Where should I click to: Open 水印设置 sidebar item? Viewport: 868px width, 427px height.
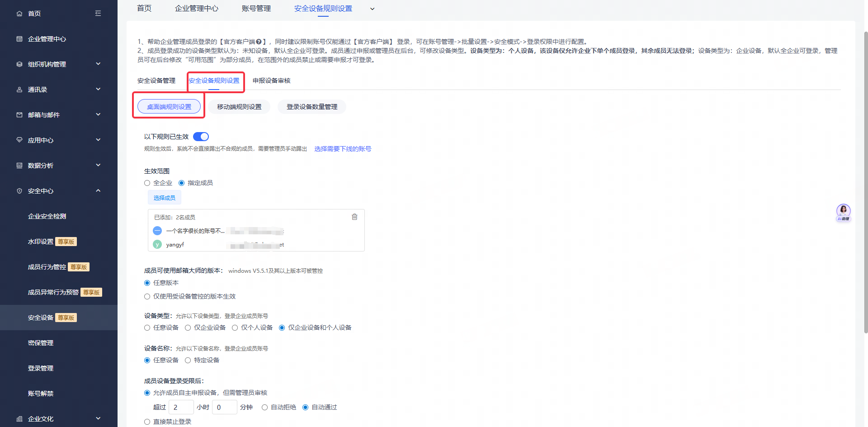[x=41, y=242]
